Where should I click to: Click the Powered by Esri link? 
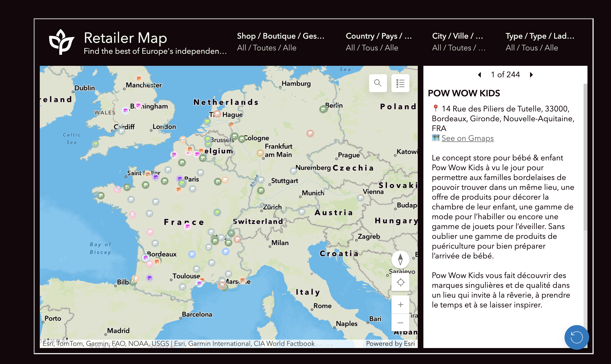coord(390,343)
